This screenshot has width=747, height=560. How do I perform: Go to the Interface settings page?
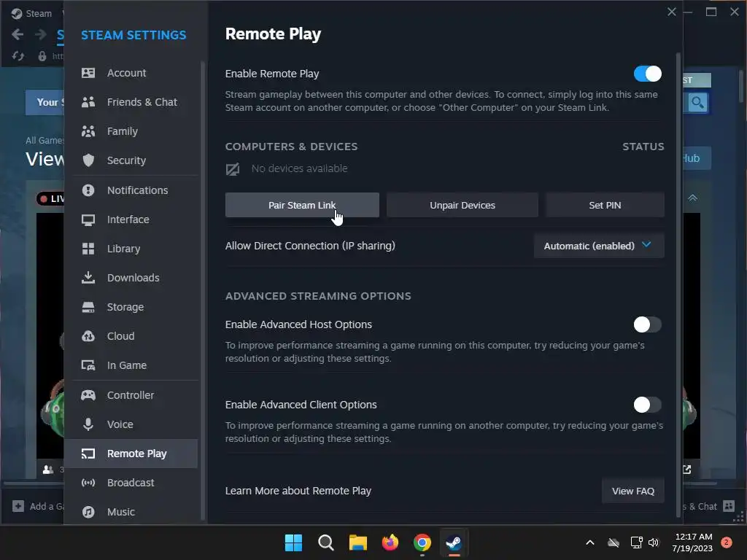[x=131, y=219]
